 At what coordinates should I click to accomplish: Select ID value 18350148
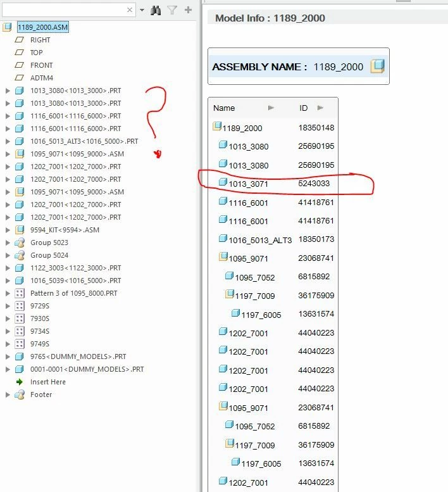316,127
